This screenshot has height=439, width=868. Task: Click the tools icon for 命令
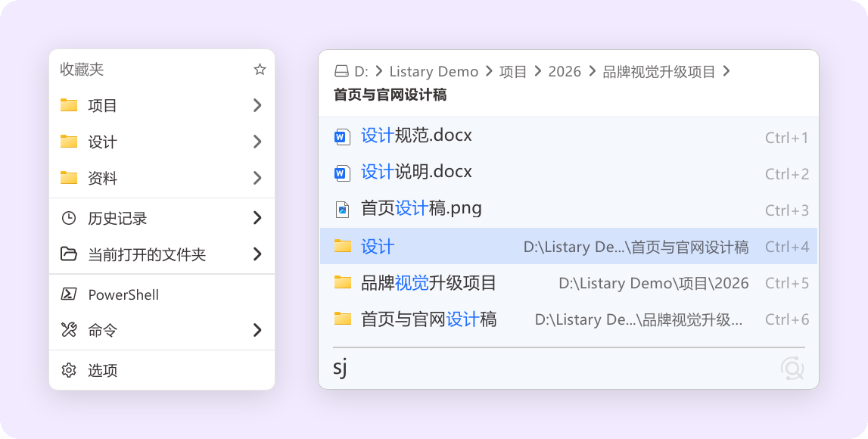(x=69, y=330)
